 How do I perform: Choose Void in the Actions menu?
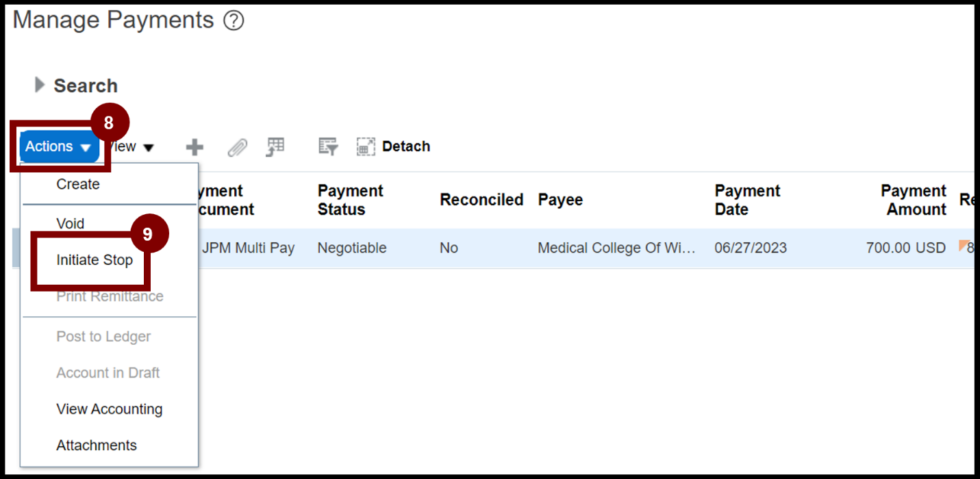[x=71, y=224]
